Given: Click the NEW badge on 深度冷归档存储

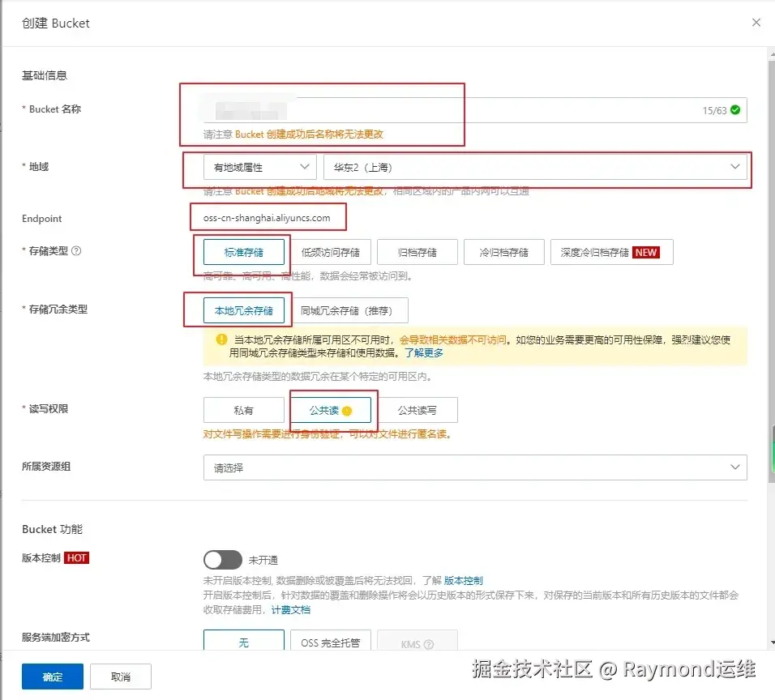Looking at the screenshot, I should click(x=645, y=252).
